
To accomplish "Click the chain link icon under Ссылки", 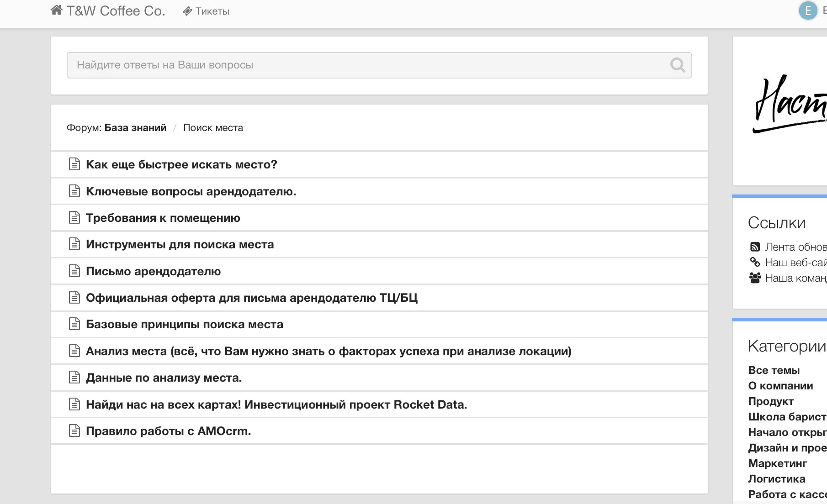I will [755, 262].
